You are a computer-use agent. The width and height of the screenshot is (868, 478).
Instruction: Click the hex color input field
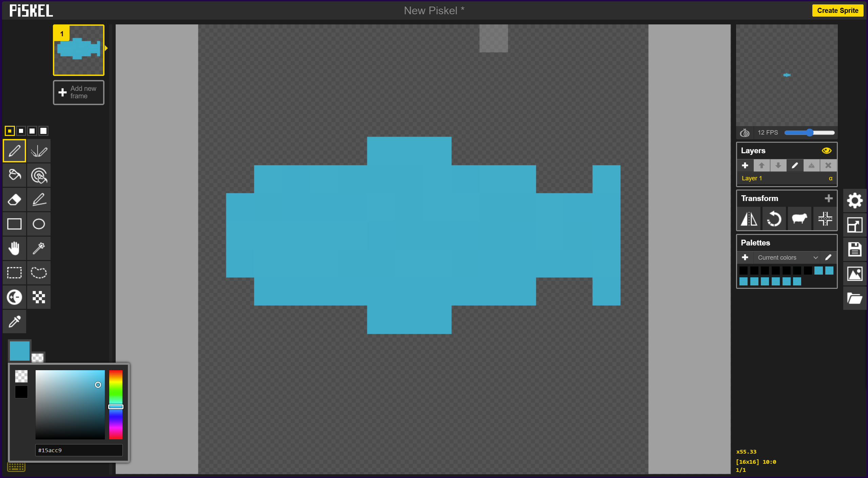(79, 450)
